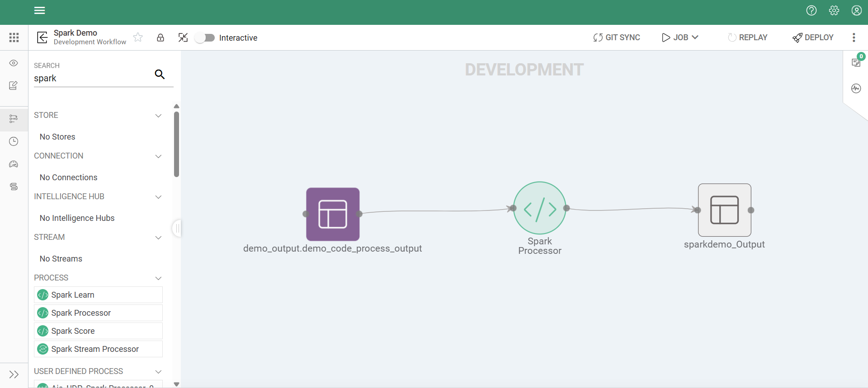Mark Spark Demo workflow as favorite with star
This screenshot has width=868, height=388.
pos(138,37)
